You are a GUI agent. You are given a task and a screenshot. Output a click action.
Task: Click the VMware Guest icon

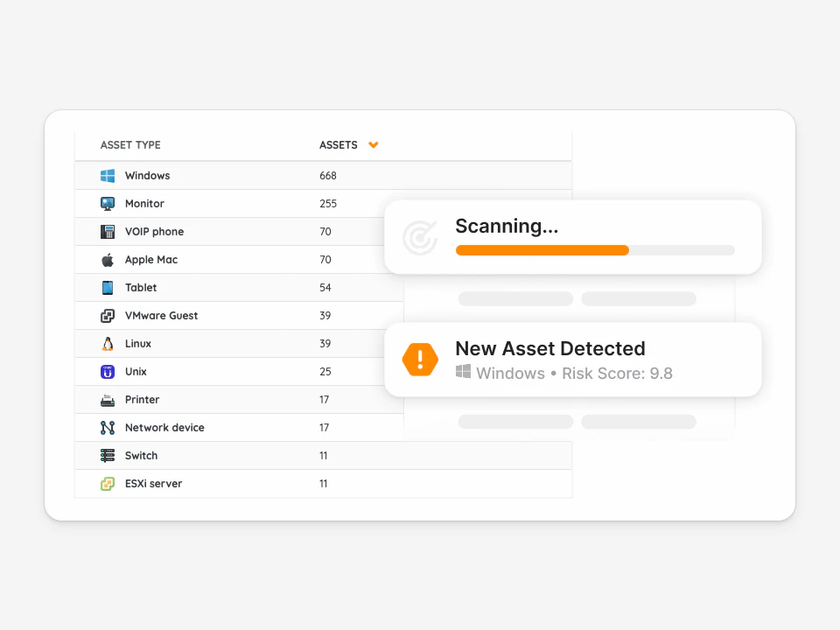click(108, 316)
